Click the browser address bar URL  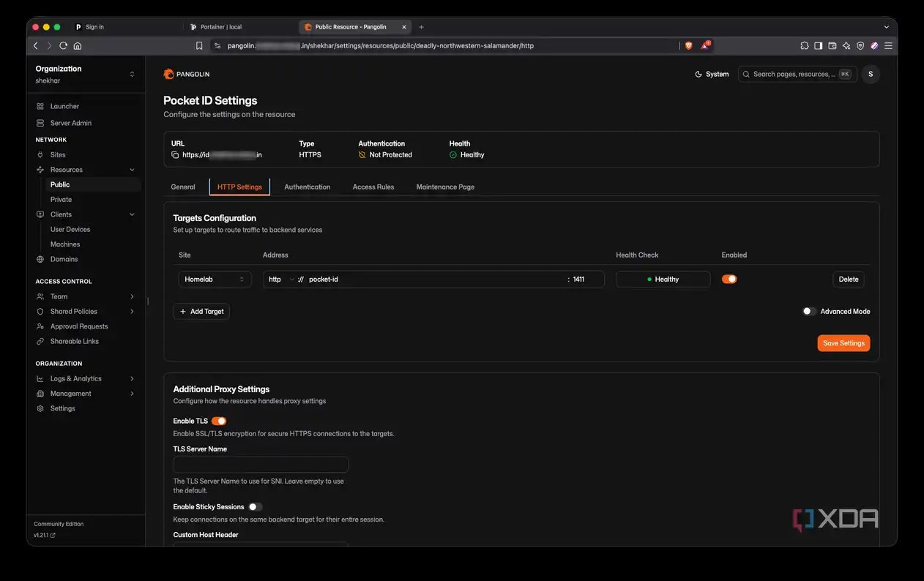381,45
